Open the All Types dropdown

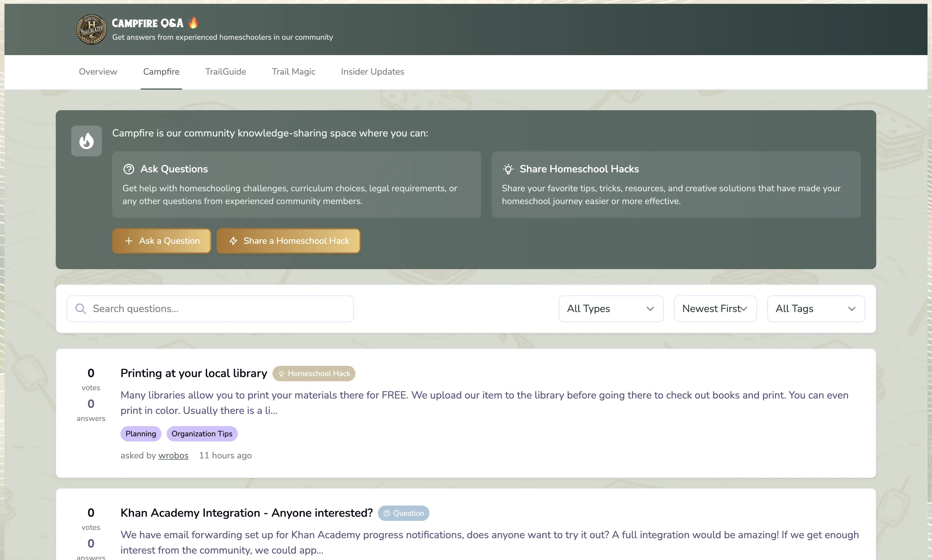[611, 309]
